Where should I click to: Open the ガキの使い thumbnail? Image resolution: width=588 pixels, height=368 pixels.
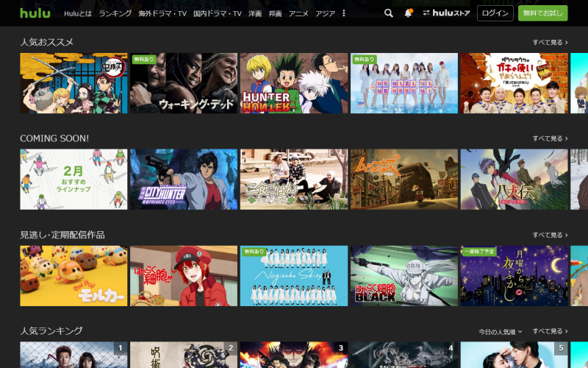514,83
